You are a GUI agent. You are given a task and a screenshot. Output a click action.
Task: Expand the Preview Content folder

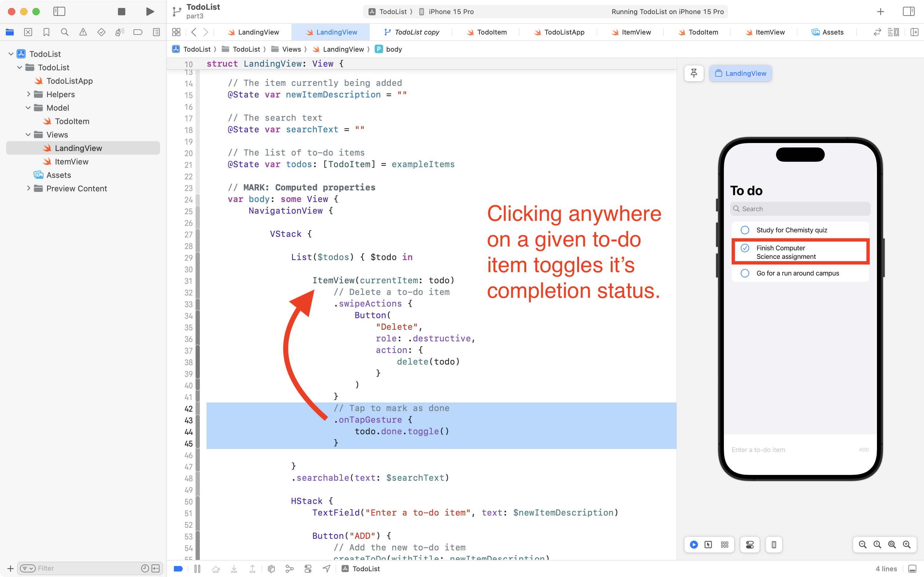click(28, 189)
